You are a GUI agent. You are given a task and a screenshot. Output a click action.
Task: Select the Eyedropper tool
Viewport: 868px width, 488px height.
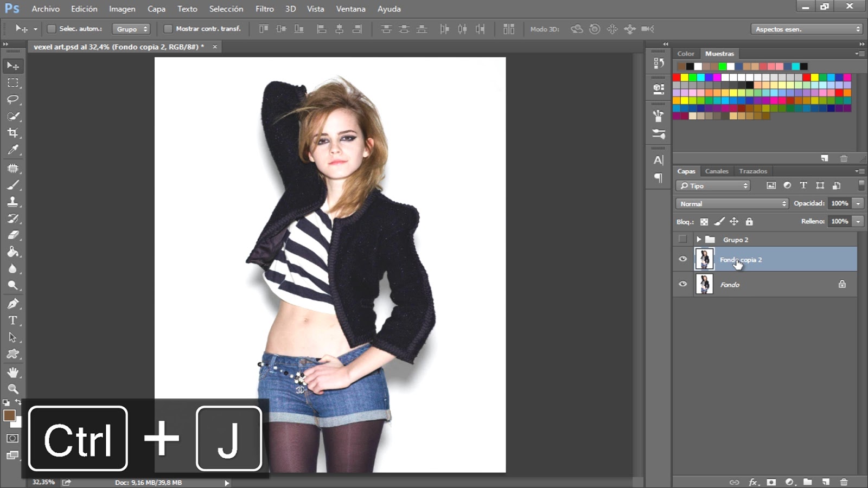click(13, 150)
